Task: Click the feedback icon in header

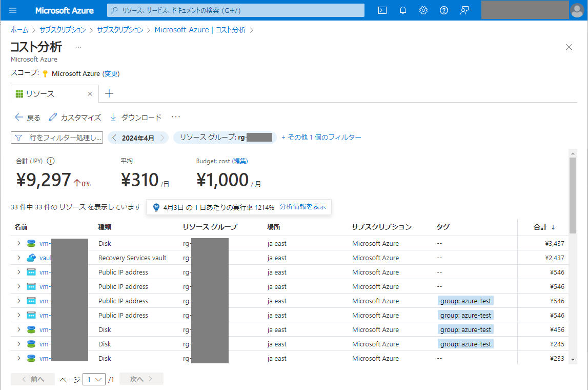Action: [x=464, y=10]
